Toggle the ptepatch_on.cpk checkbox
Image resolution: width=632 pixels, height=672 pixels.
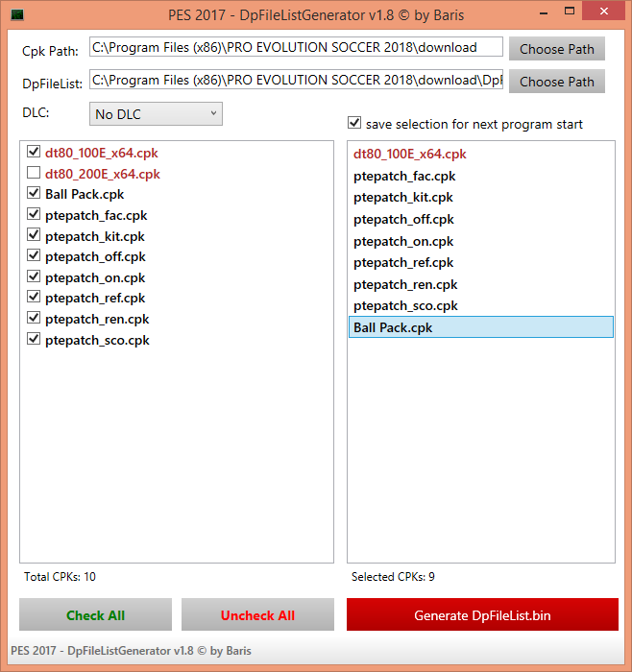click(34, 276)
